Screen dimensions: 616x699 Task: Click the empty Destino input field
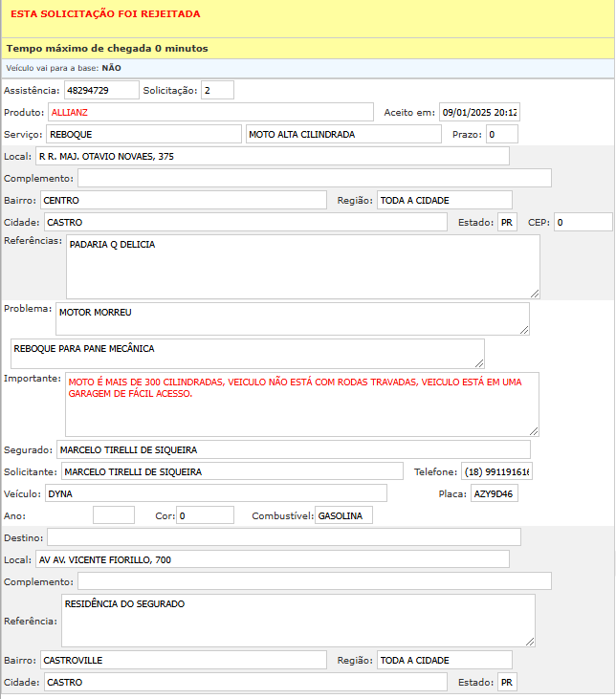pos(283,536)
